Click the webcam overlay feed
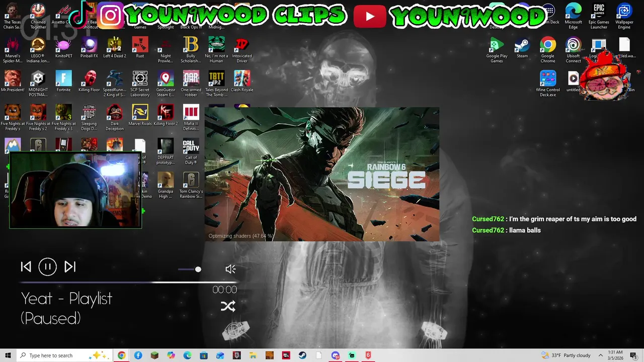The image size is (644, 362). [75, 190]
